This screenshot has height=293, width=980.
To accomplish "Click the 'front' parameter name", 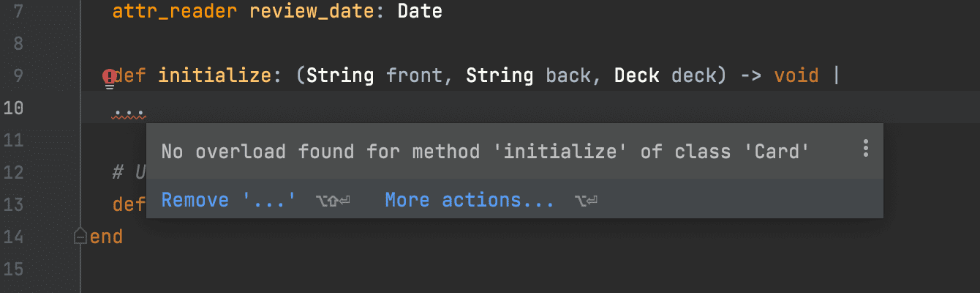I will [413, 75].
